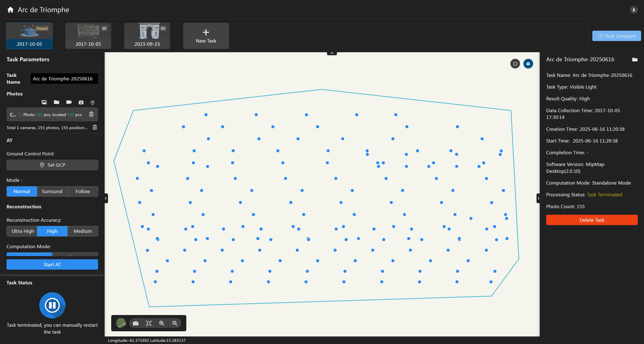The image size is (644, 344).
Task: Take map screenshot with camera icon
Action: pyautogui.click(x=136, y=323)
